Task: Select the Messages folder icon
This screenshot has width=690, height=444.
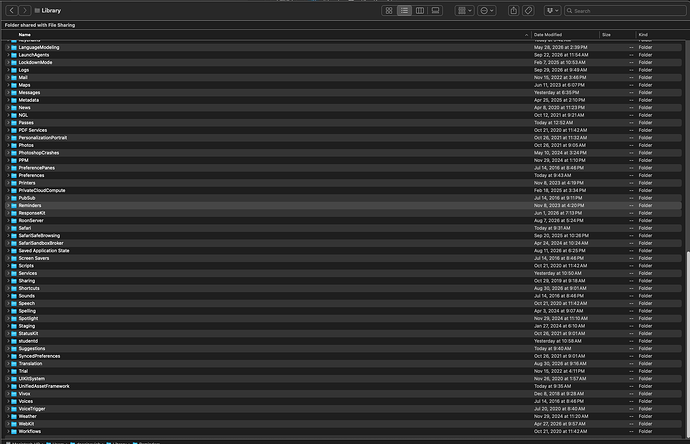Action: click(x=14, y=92)
